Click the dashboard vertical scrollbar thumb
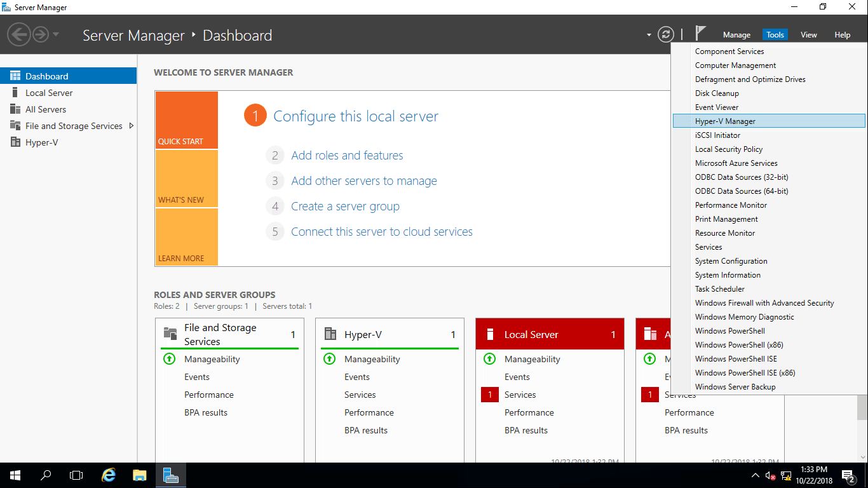868x488 pixels. coord(862,407)
